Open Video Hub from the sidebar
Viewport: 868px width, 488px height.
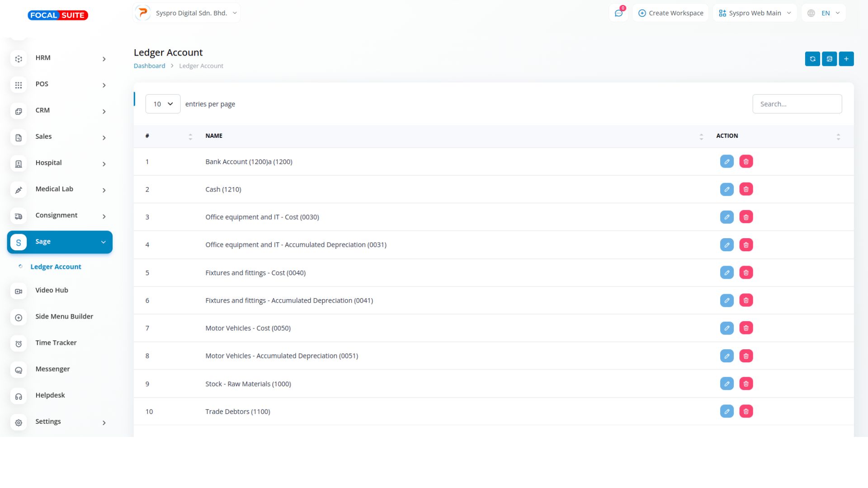52,290
